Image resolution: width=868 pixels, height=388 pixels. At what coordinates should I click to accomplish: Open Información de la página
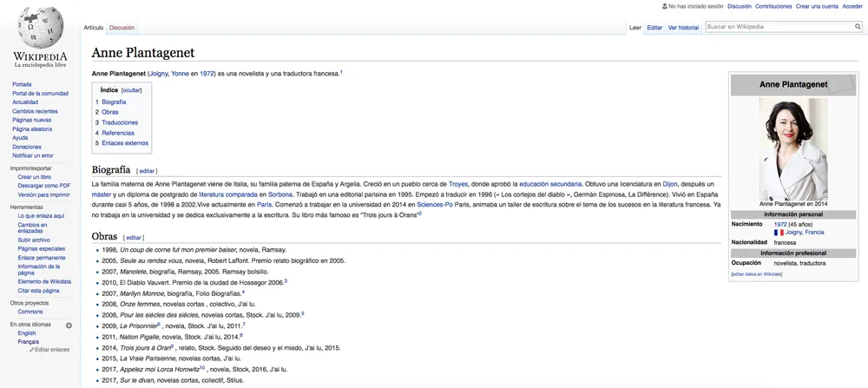click(x=39, y=270)
